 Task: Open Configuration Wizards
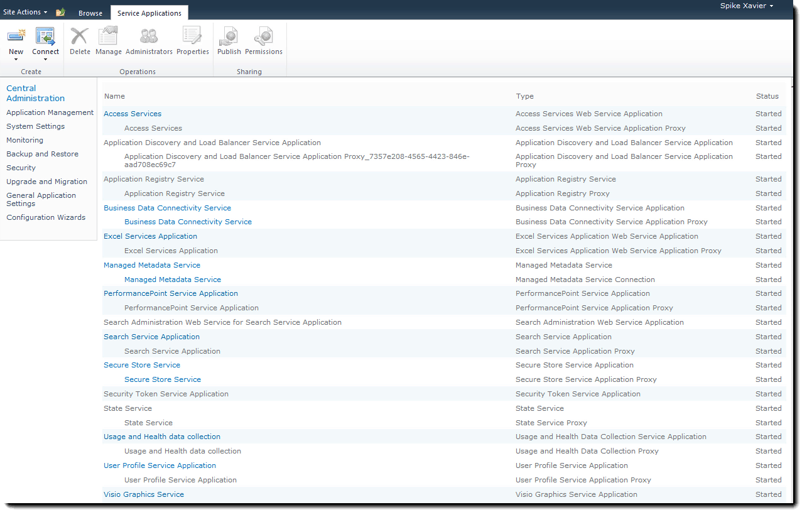[x=46, y=217]
